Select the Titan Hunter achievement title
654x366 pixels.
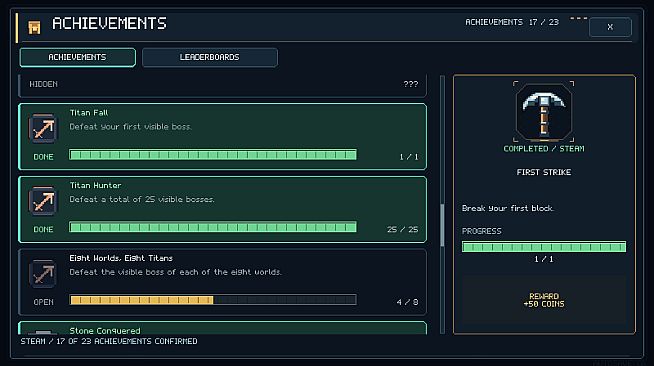(95, 186)
